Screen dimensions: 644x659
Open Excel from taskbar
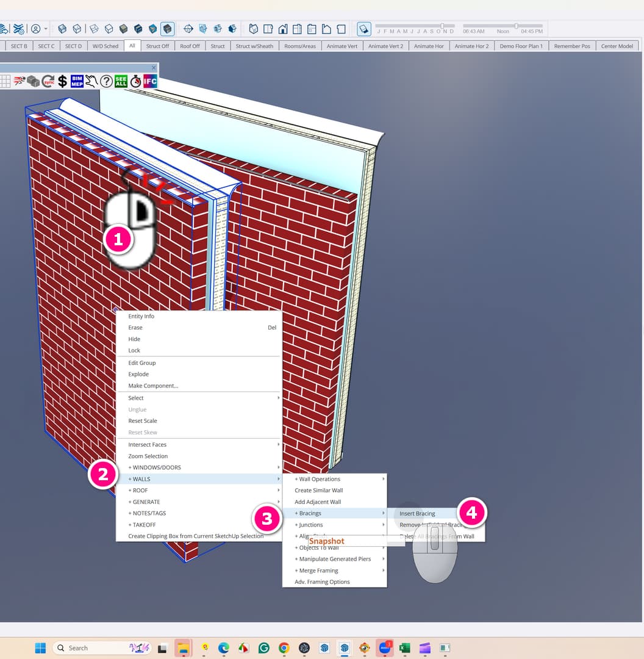click(404, 647)
